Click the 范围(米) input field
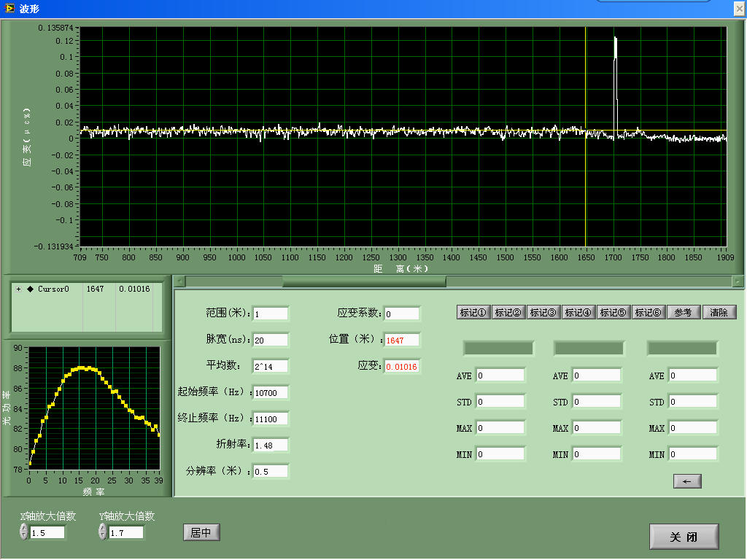This screenshot has width=747, height=560. [x=270, y=314]
